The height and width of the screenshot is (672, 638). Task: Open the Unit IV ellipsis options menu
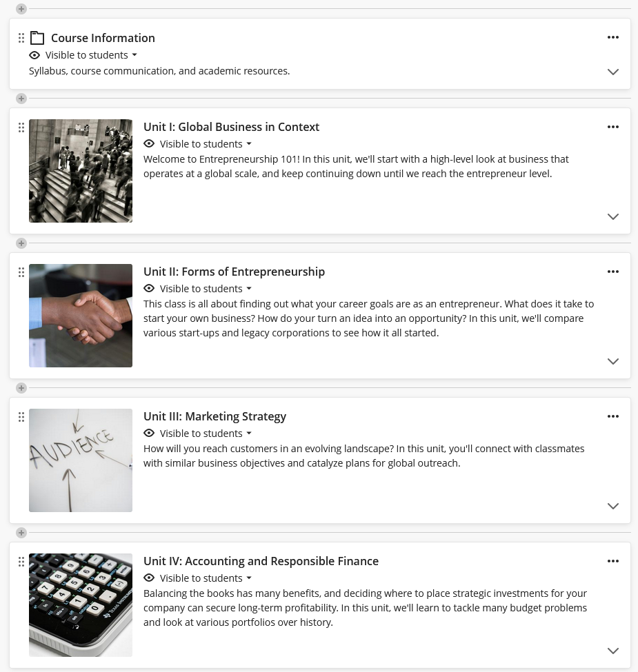tap(613, 561)
